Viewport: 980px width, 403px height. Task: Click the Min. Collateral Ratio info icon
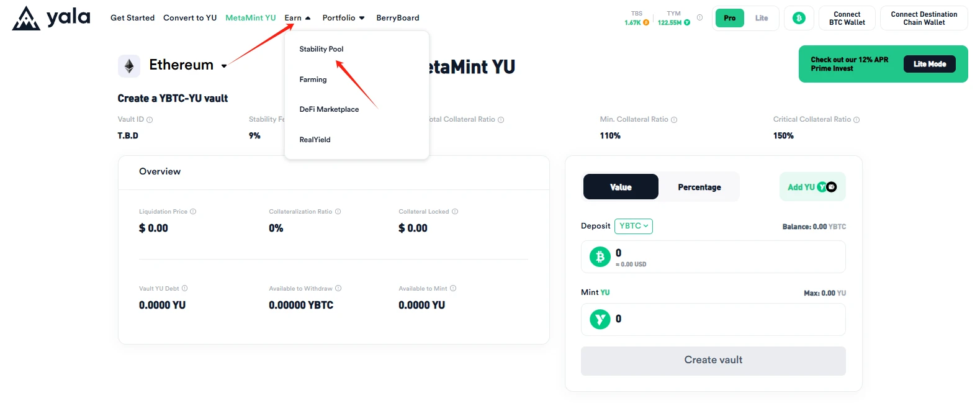(x=675, y=119)
